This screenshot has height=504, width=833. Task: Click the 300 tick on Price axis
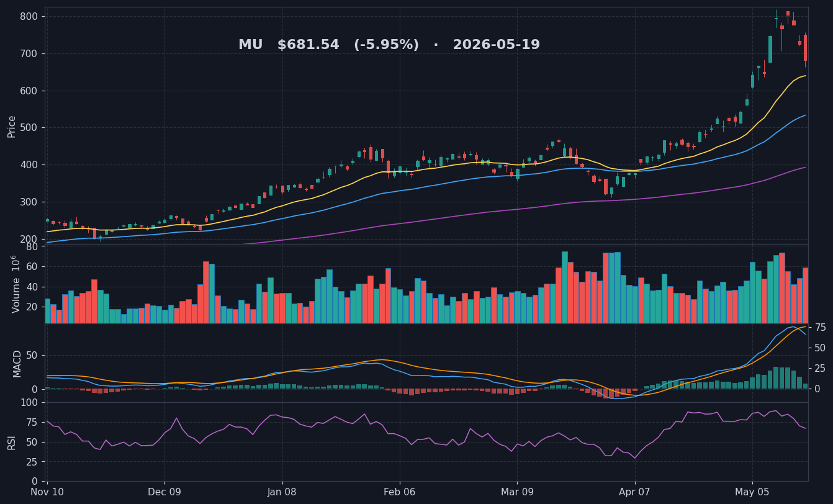point(29,202)
